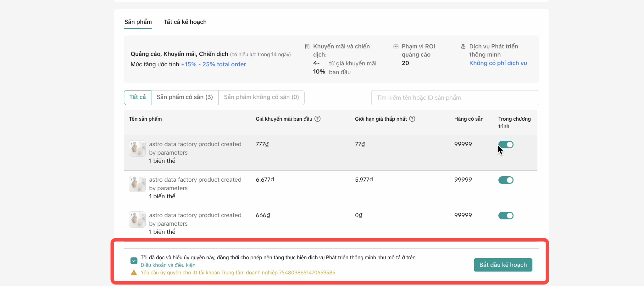
Task: Focus the product name or ID search field
Action: click(x=455, y=98)
